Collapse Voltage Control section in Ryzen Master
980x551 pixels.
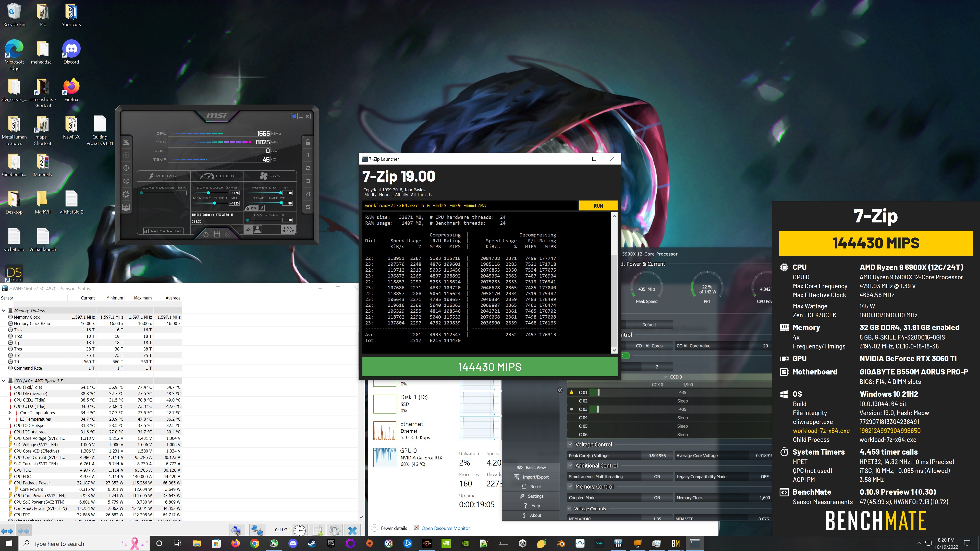pyautogui.click(x=570, y=445)
